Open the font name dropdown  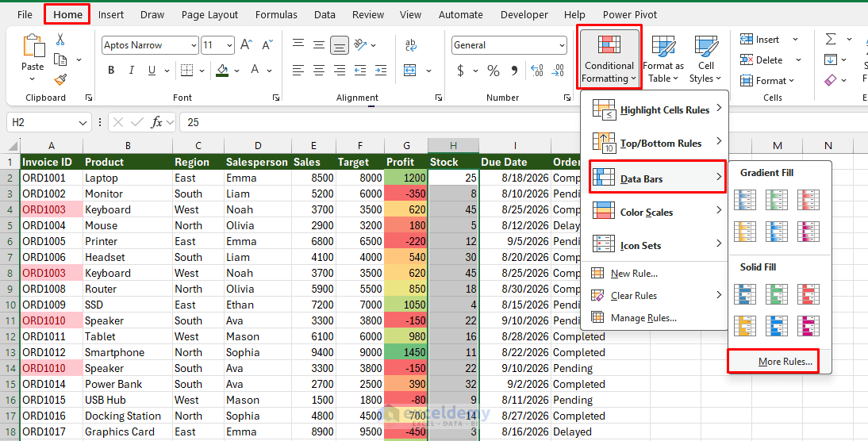click(193, 45)
